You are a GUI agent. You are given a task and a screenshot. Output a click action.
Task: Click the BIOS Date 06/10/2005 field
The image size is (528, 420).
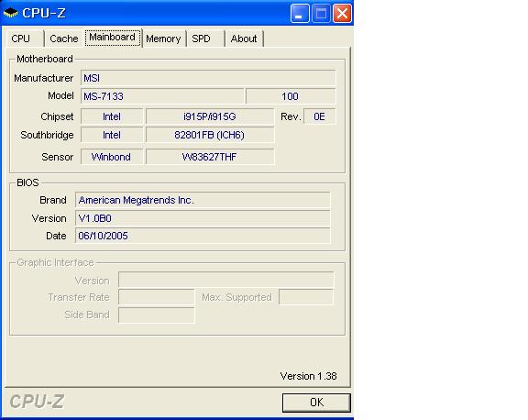click(203, 236)
